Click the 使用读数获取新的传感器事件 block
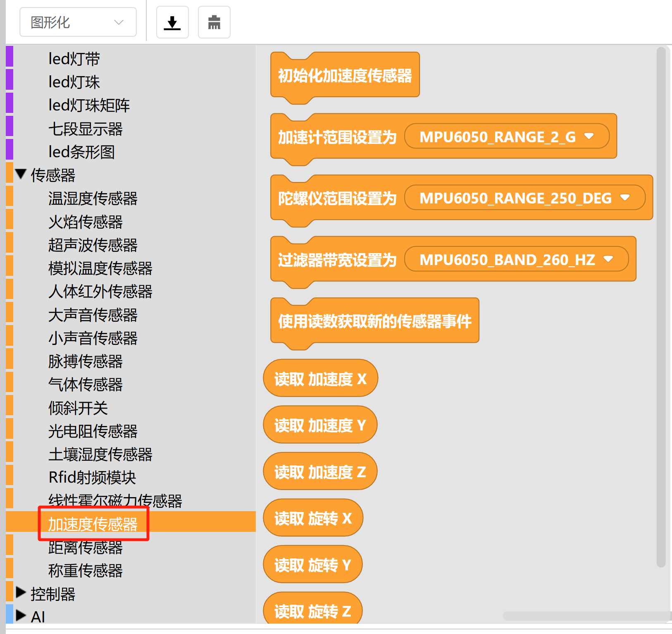This screenshot has height=634, width=672. [x=374, y=321]
